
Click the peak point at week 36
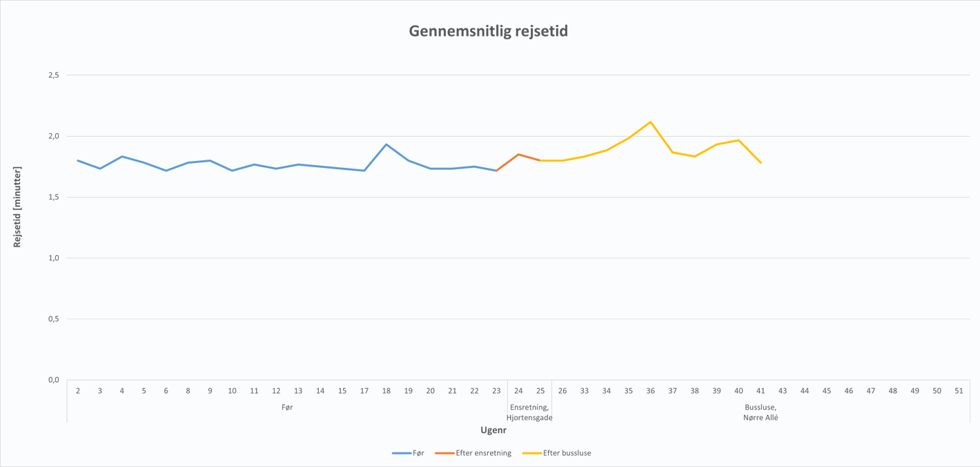click(x=650, y=122)
